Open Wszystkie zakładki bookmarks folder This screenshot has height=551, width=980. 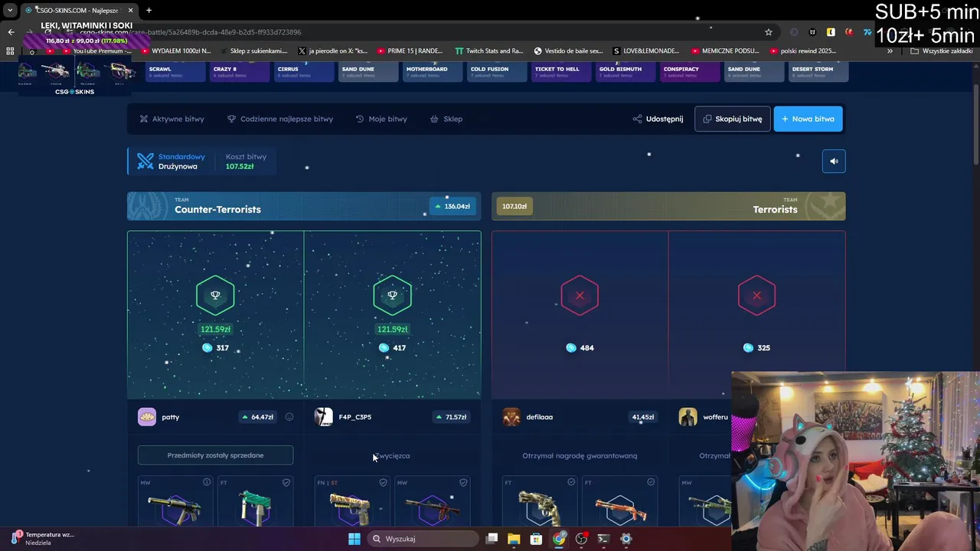(x=942, y=51)
